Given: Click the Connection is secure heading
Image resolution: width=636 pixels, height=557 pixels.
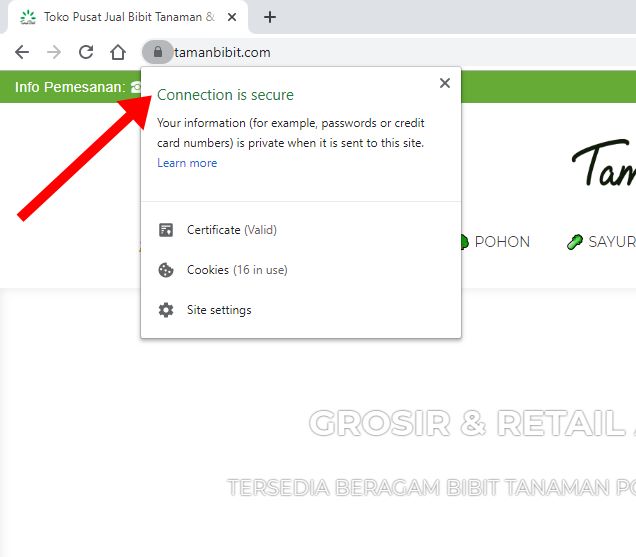Looking at the screenshot, I should [225, 95].
